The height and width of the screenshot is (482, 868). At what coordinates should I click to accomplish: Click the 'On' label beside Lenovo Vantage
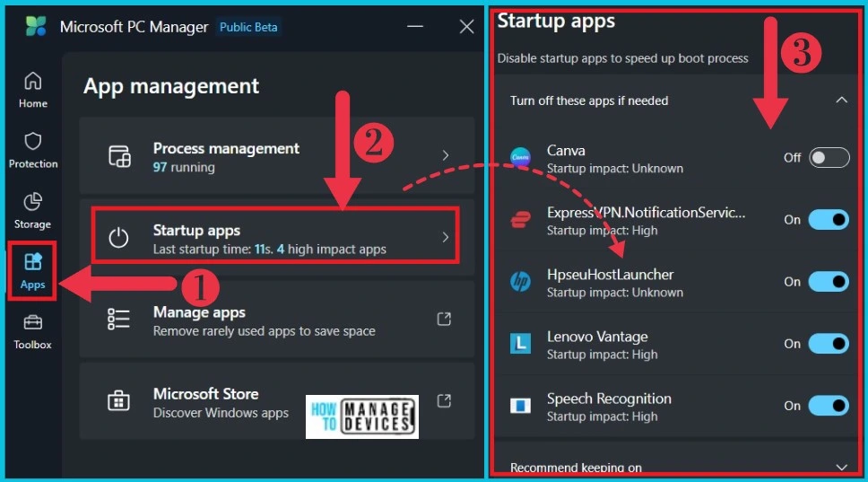792,344
